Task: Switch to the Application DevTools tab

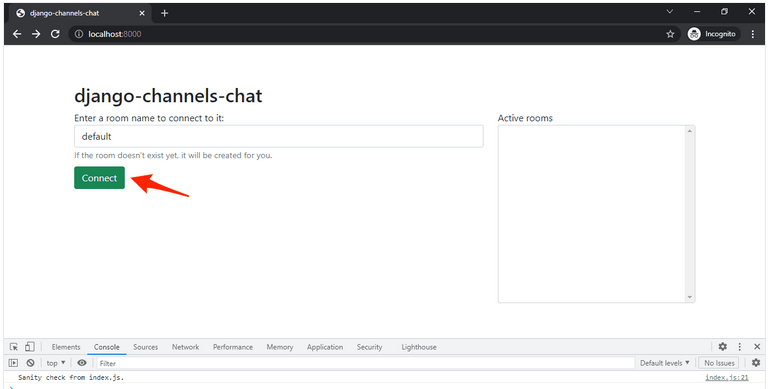Action: click(x=325, y=347)
